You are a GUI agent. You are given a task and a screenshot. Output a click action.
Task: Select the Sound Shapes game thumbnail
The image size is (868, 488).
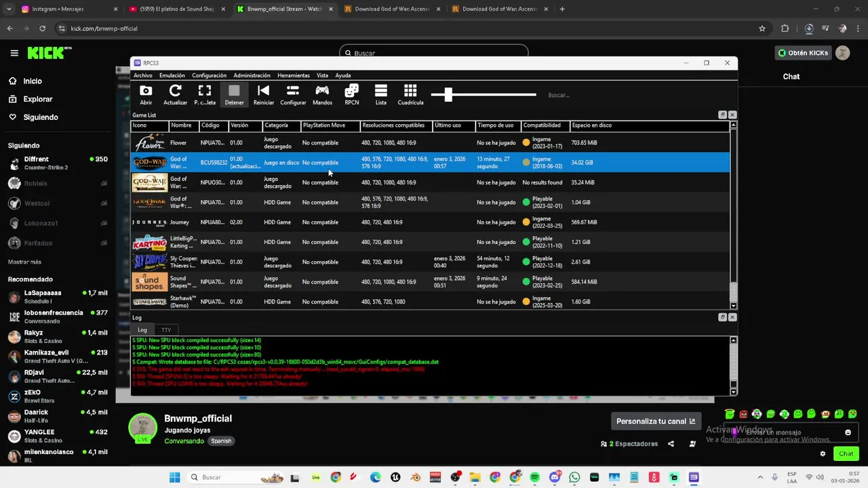coord(149,282)
